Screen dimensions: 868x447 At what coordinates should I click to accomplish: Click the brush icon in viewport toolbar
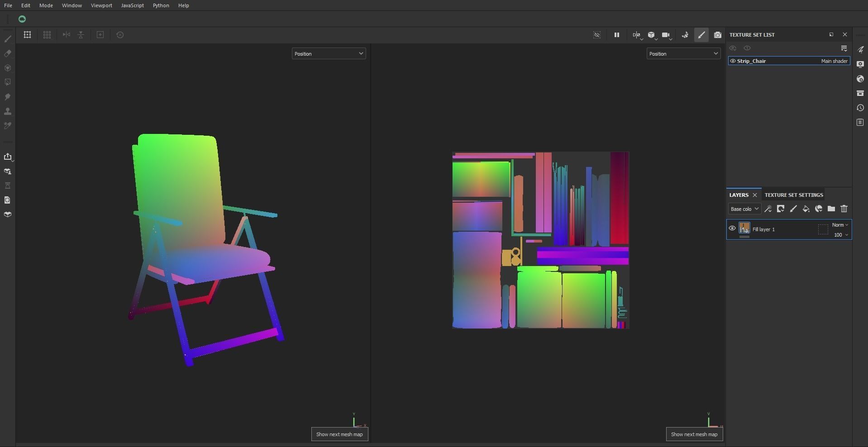pos(701,35)
